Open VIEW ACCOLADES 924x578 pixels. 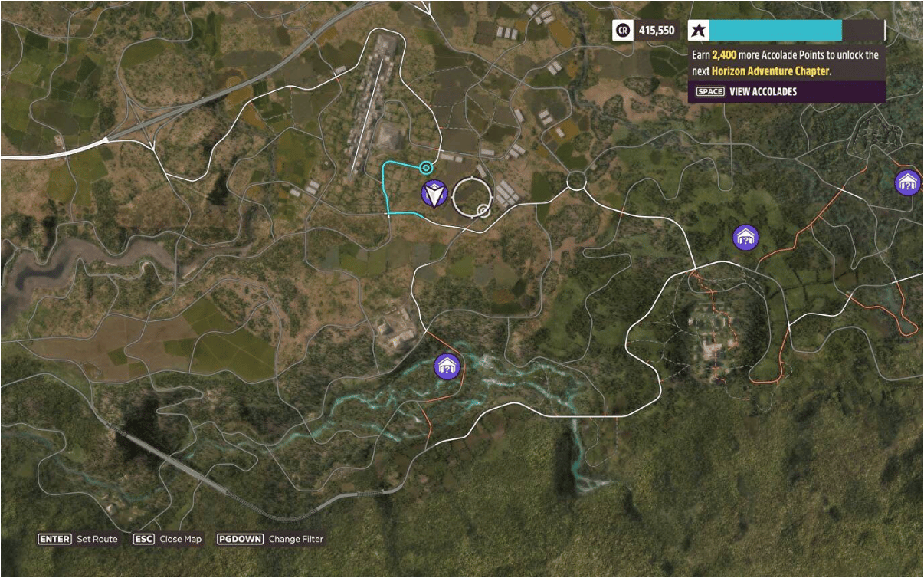[763, 92]
